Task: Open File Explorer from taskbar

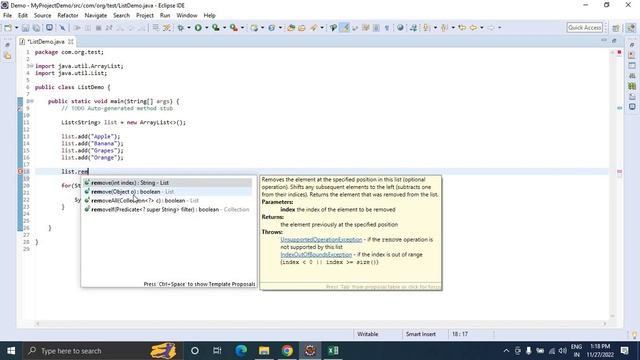Action: tap(264, 351)
